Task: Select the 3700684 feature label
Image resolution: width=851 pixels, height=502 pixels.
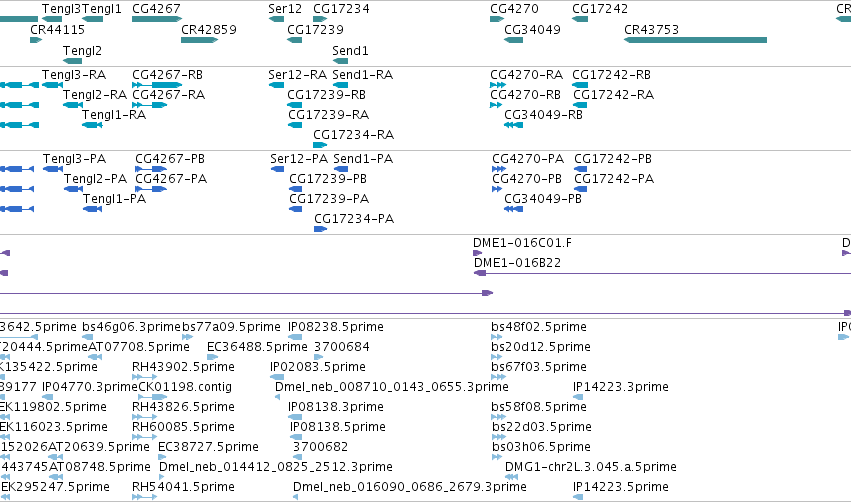Action: [x=342, y=347]
